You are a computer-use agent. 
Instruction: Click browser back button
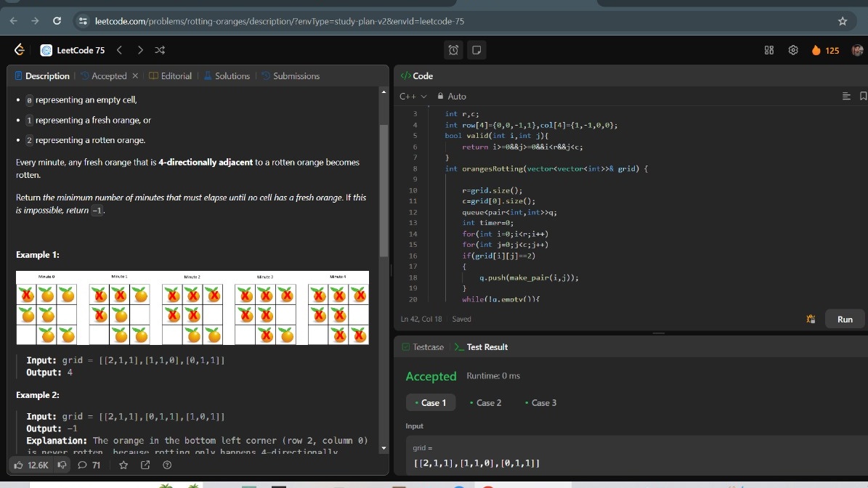pos(14,21)
